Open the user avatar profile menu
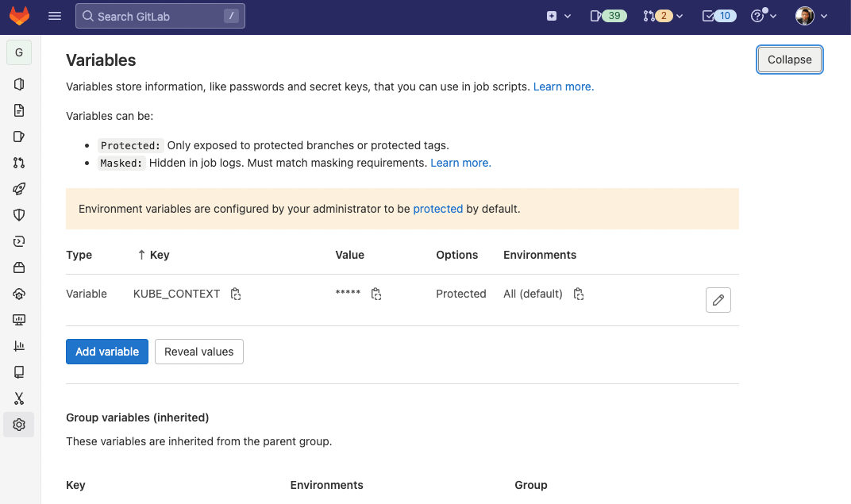The width and height of the screenshot is (851, 504). click(811, 16)
